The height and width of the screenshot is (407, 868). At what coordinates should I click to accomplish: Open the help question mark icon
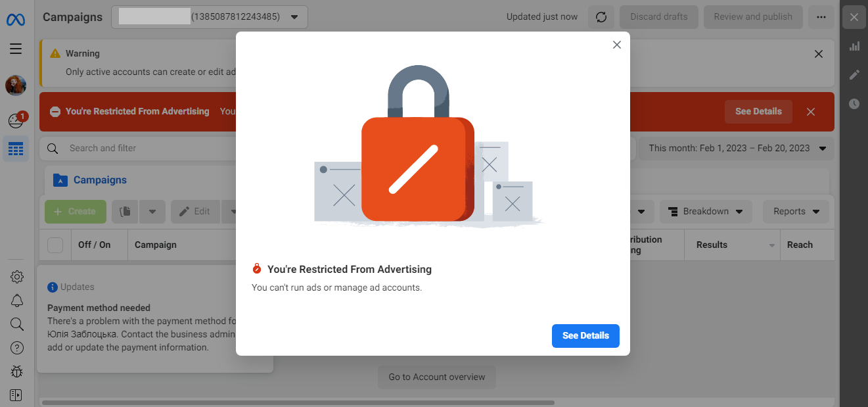coord(17,348)
